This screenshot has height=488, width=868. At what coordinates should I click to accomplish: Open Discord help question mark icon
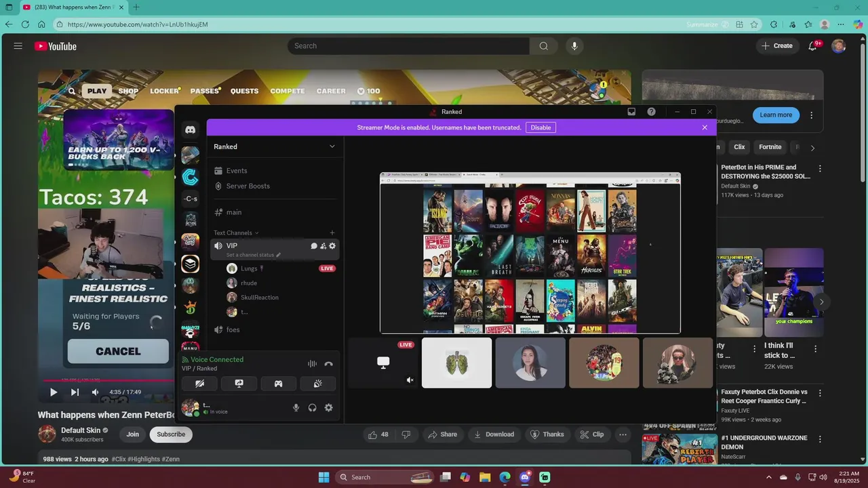point(651,112)
